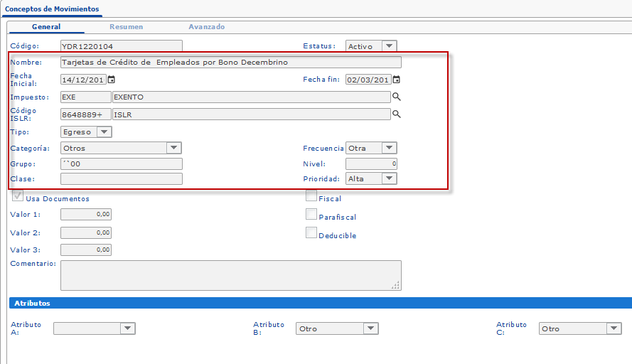Open the Fecha Inicial calendar picker

click(x=111, y=80)
